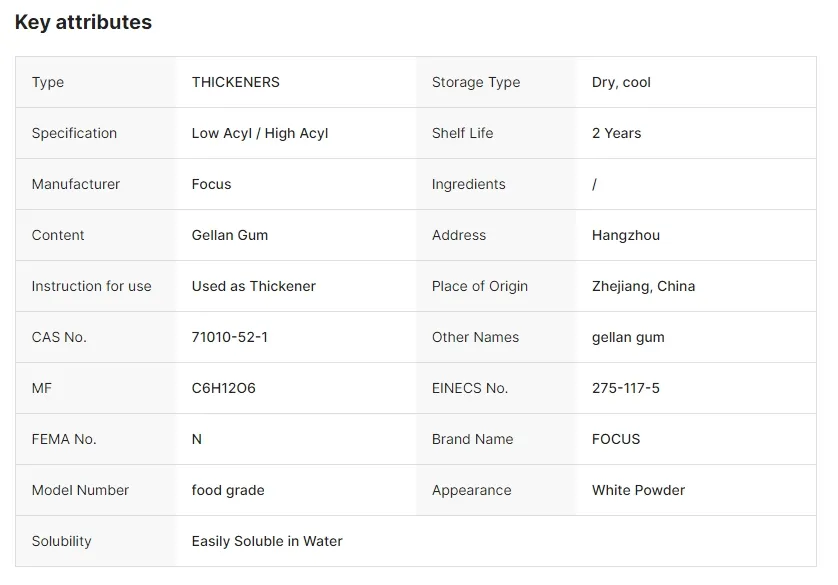Screen dimensions: 838x585
Task: Select the FOCUS brand name value
Action: point(616,439)
